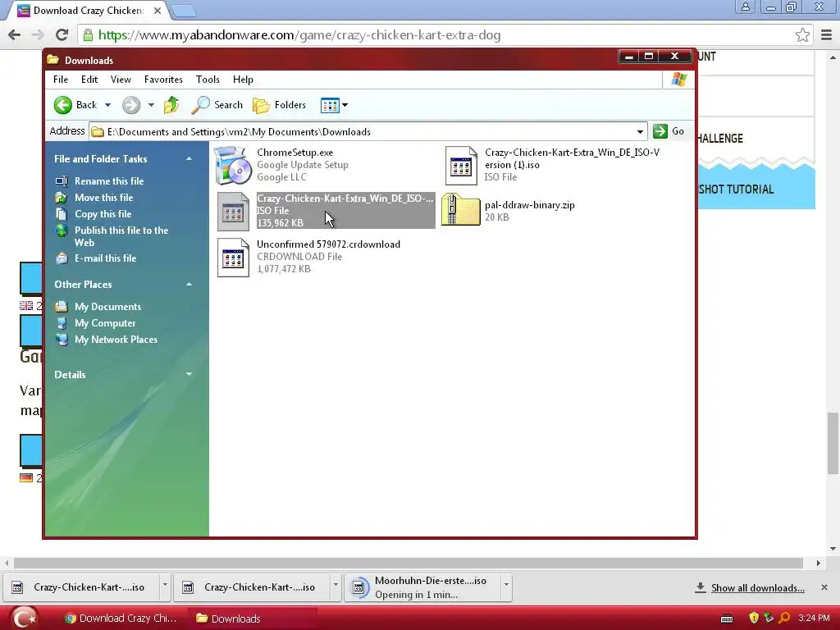Screen dimensions: 840x630
Task: Click the address path field
Action: [x=367, y=132]
